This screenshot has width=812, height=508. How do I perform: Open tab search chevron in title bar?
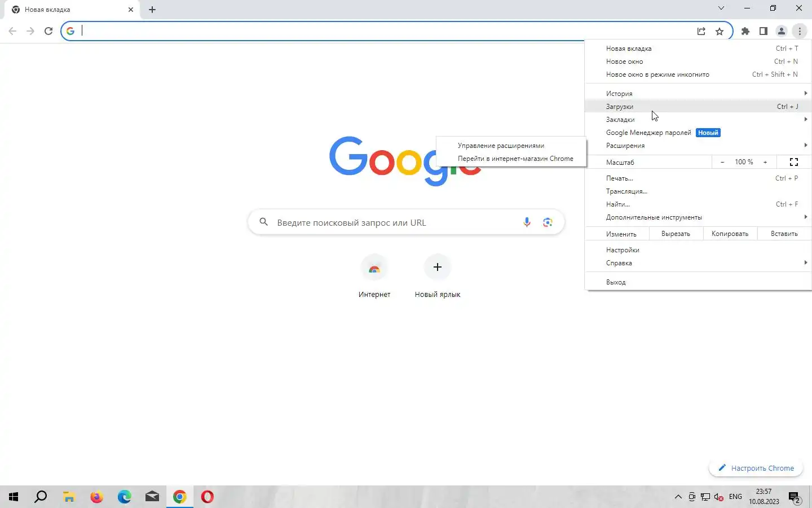721,8
